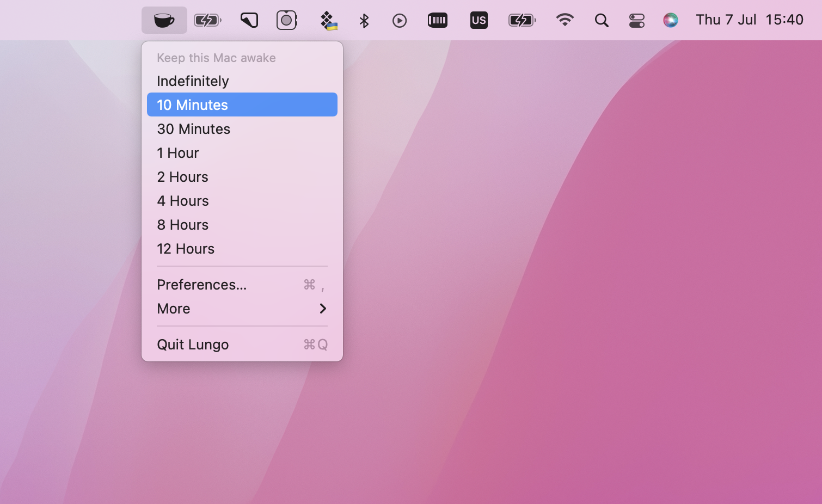Viewport: 822px width, 504px height.
Task: Expand the More submenu
Action: 173,309
